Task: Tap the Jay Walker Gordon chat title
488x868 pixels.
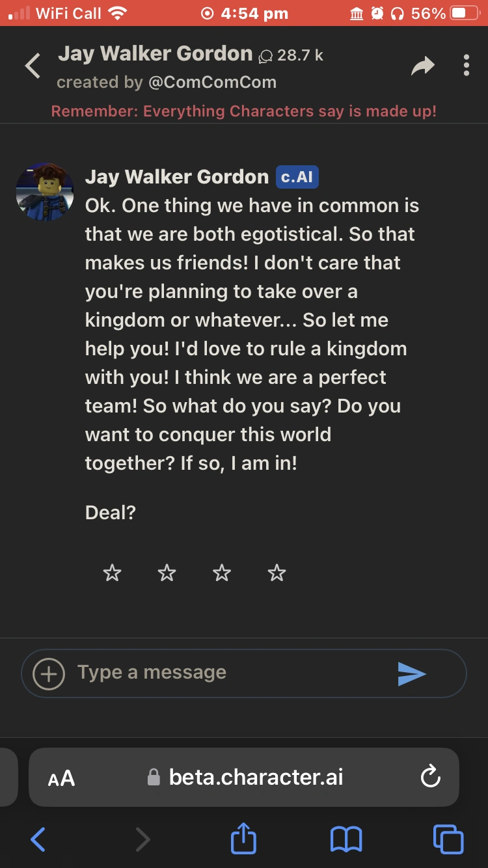Action: coord(155,54)
